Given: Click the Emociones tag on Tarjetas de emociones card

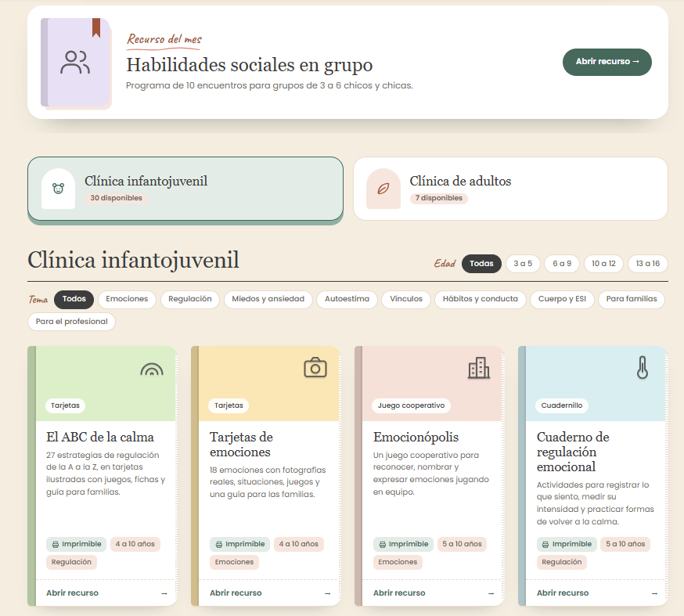Looking at the screenshot, I should pos(234,562).
